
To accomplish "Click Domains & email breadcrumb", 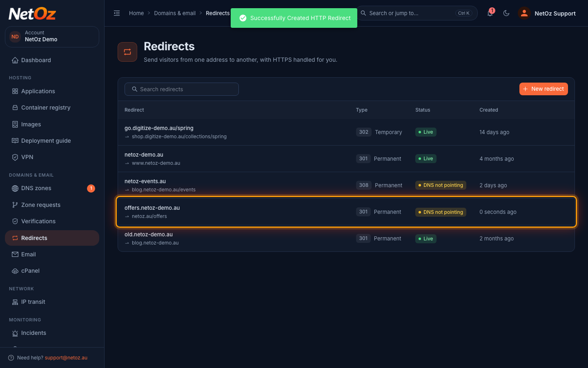I will 175,13.
